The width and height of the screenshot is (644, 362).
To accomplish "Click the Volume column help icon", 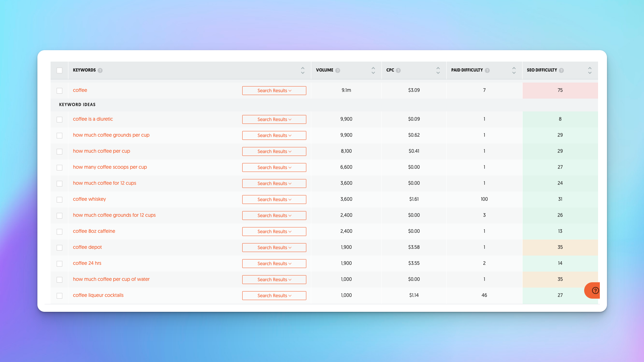I will pyautogui.click(x=338, y=70).
